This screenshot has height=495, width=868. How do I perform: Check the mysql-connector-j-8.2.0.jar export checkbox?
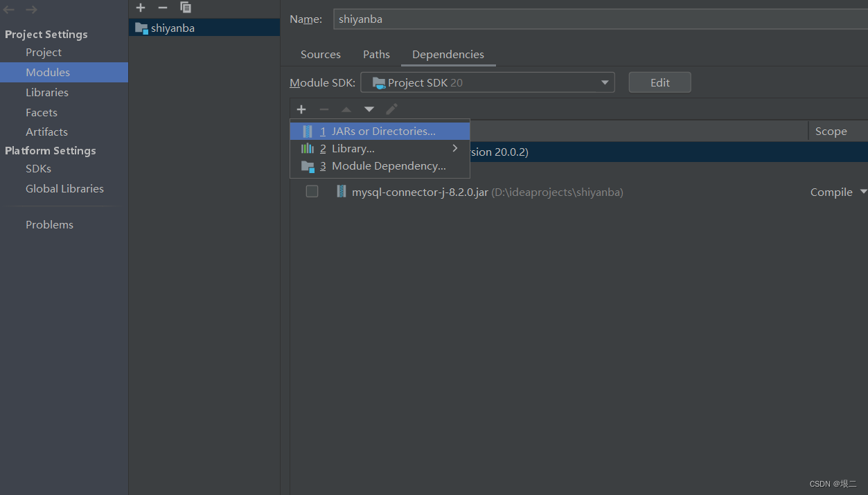tap(312, 191)
